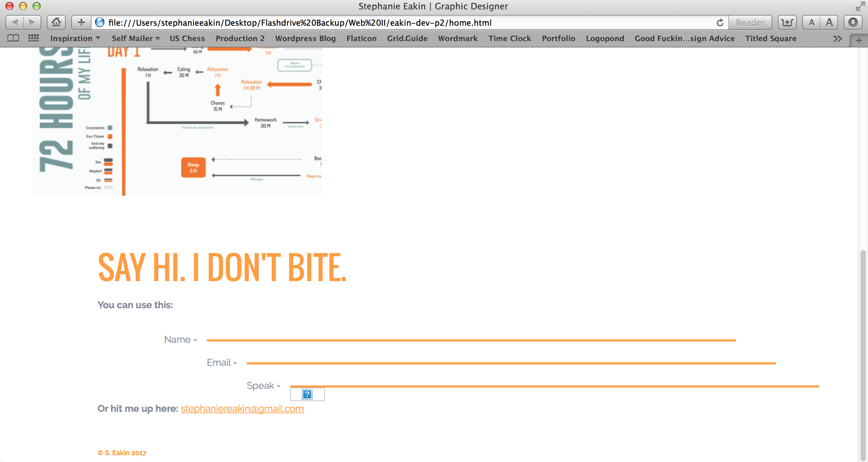Screen dimensions: 868x462
Task: Click the browser forward arrow button
Action: point(32,22)
